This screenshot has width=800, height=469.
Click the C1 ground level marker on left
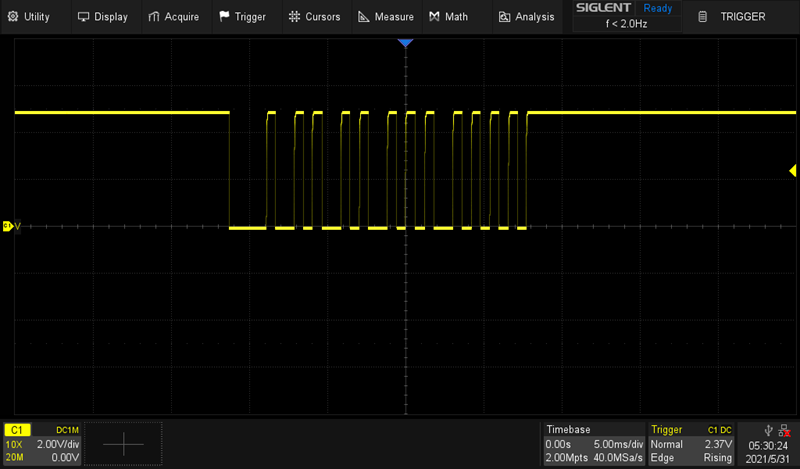click(9, 227)
